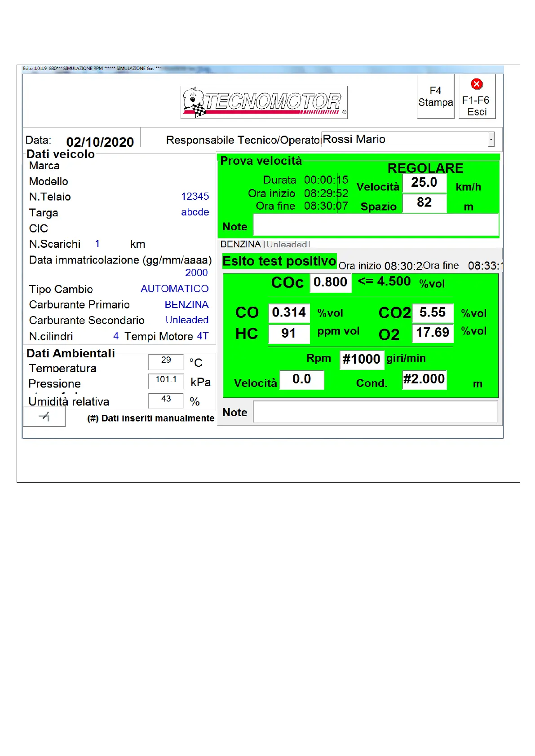535x756 pixels.
Task: Click the Pressione field showing 101.1
Action: pos(166,381)
